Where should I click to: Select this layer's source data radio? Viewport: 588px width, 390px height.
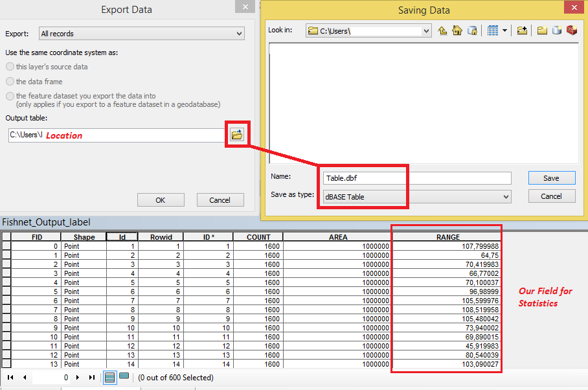coord(10,67)
